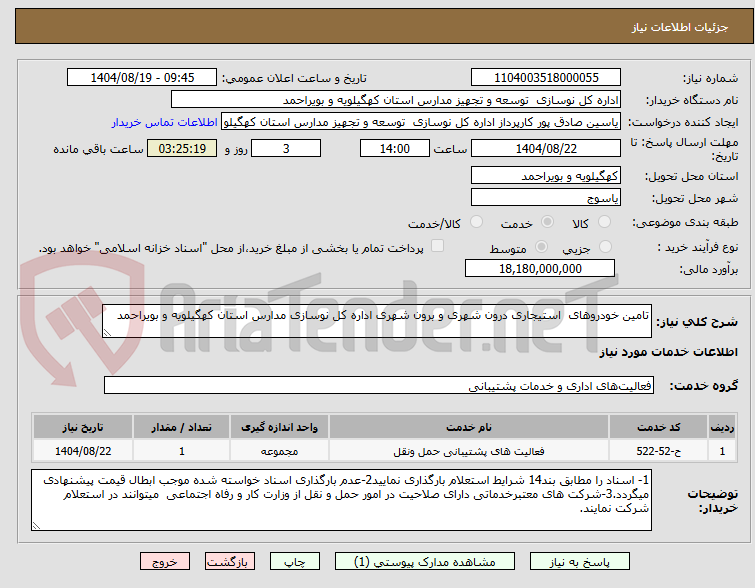Open اطلاعات تماس خریدار link
Viewport: 755px width, 588px height.
(165, 122)
